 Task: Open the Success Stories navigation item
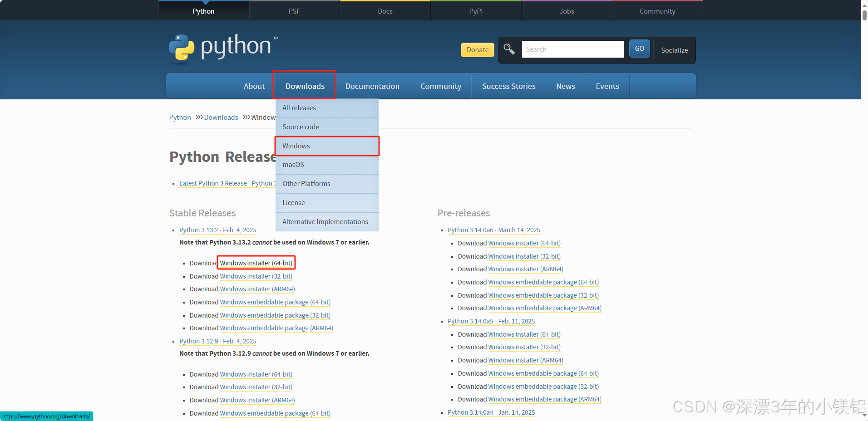point(508,86)
